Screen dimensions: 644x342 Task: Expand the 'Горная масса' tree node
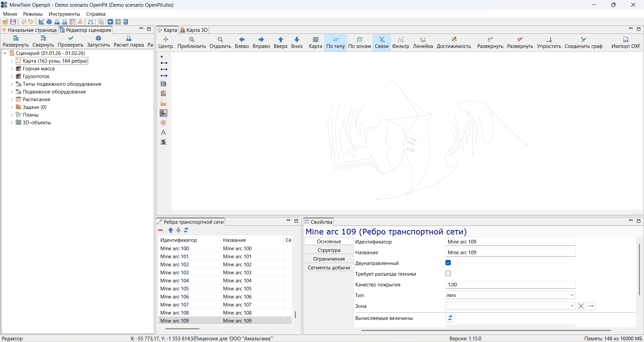tap(12, 68)
